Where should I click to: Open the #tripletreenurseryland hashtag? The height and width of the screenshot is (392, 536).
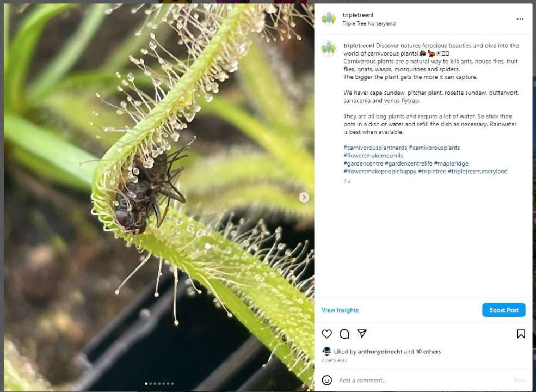(x=478, y=171)
